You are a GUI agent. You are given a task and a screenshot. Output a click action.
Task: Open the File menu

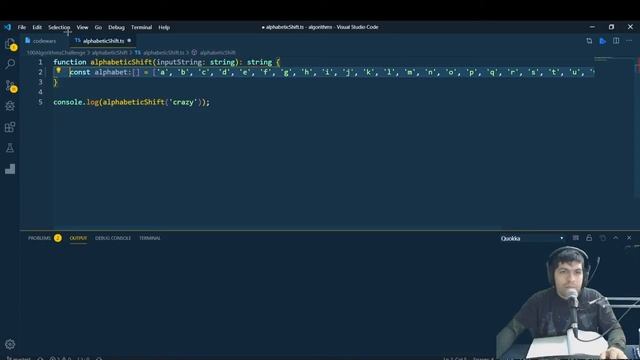[x=22, y=27]
